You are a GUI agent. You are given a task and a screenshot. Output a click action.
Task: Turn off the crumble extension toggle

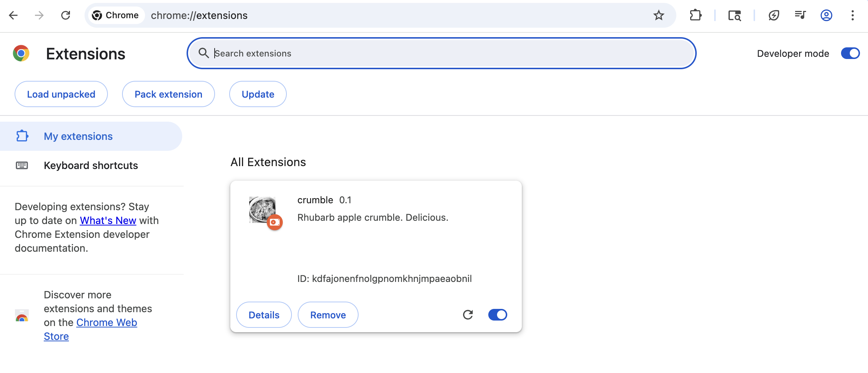[497, 315]
